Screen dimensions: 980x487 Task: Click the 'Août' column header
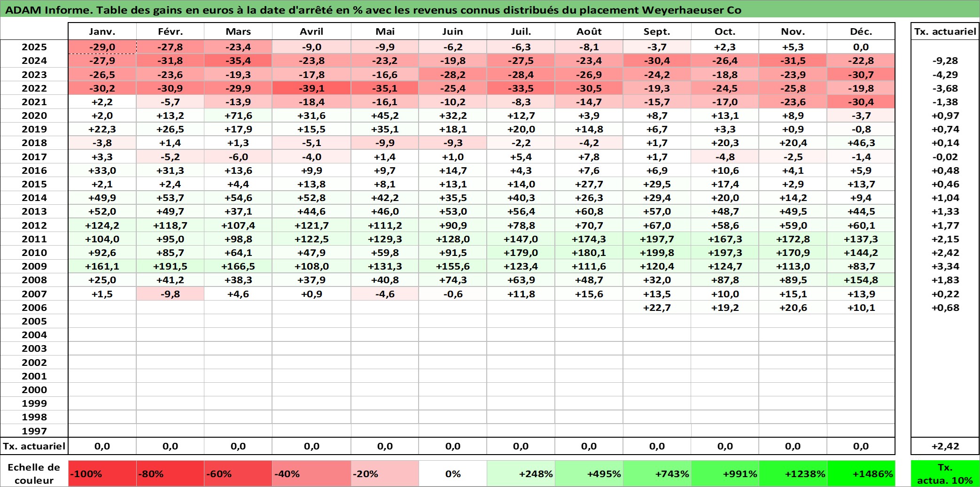pyautogui.click(x=589, y=31)
